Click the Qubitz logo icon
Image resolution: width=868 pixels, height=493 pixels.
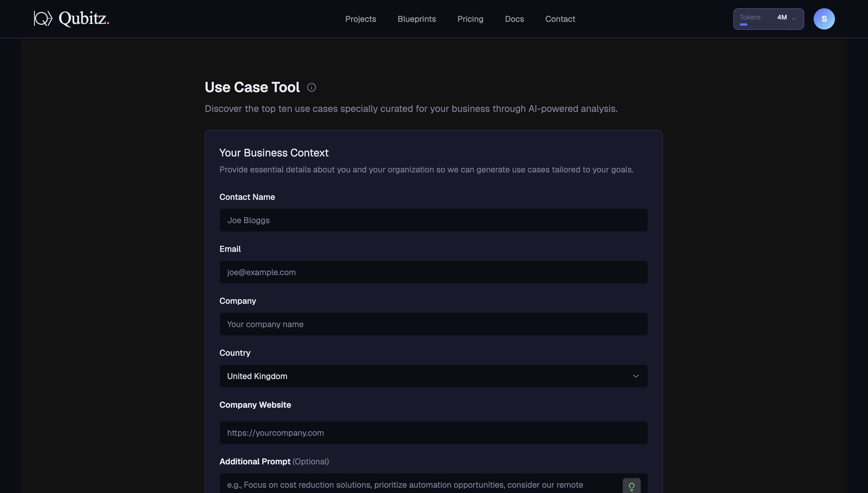43,18
